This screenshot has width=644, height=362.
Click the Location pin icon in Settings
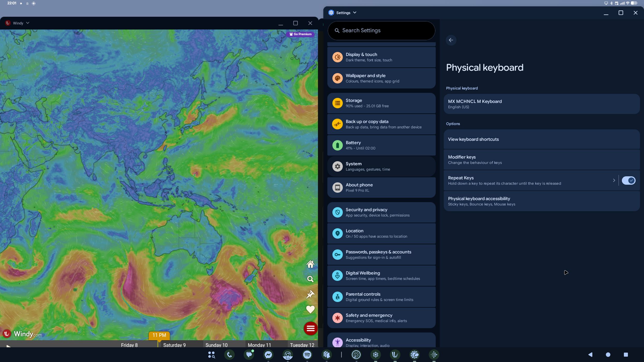point(337,233)
